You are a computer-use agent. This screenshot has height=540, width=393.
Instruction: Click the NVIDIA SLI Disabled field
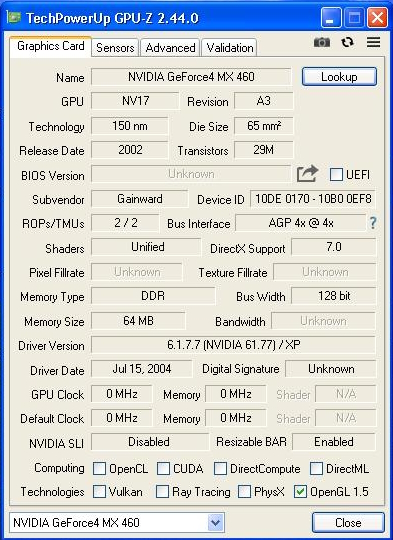[x=150, y=442]
